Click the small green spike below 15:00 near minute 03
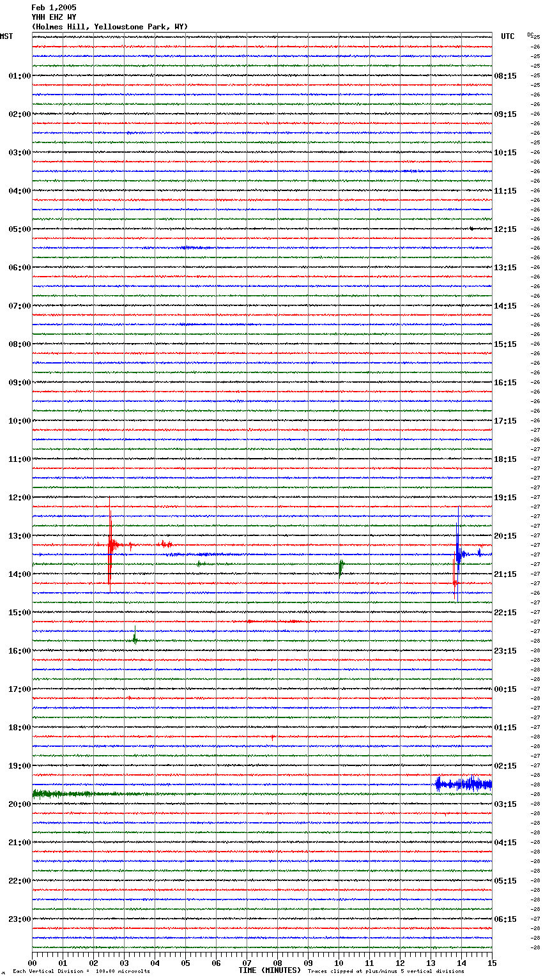Screen dimensions: 543x980 pos(135,637)
